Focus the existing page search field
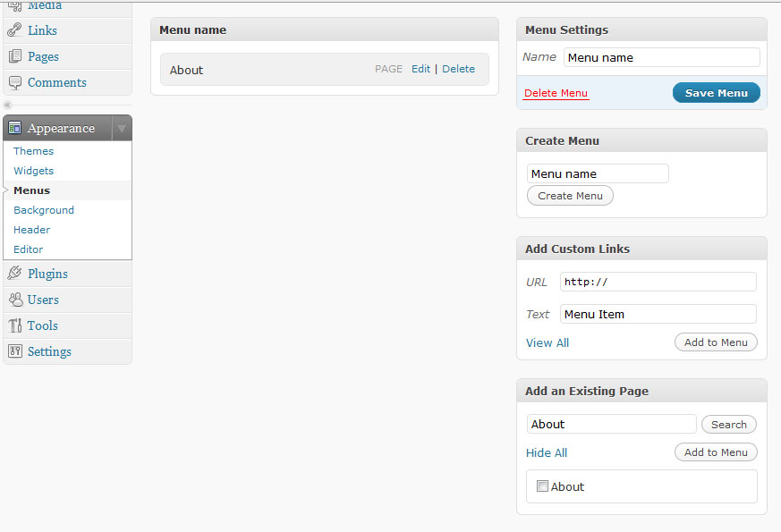 click(x=612, y=424)
